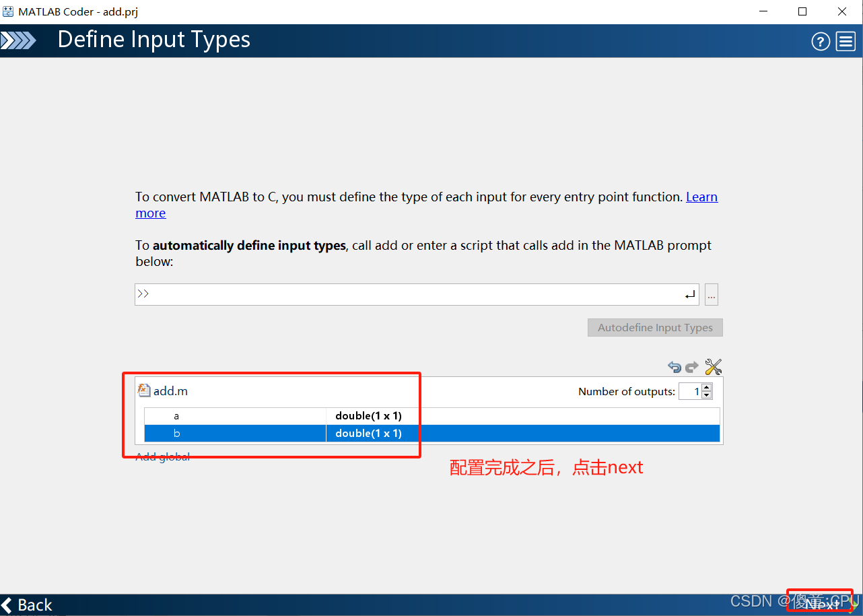Maximize the MATLAB Coder window
Screen dimensions: 863x616
[x=802, y=11]
